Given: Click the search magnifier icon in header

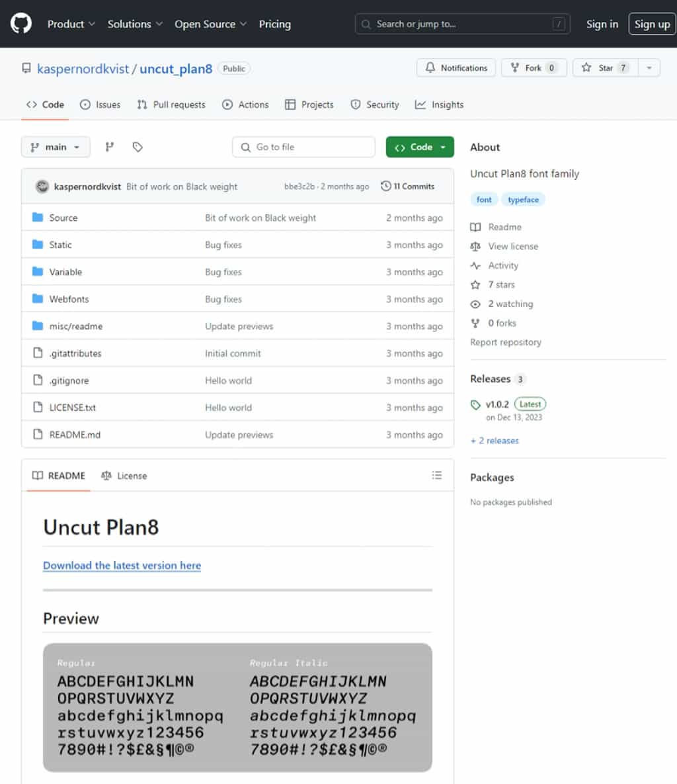Looking at the screenshot, I should [366, 24].
